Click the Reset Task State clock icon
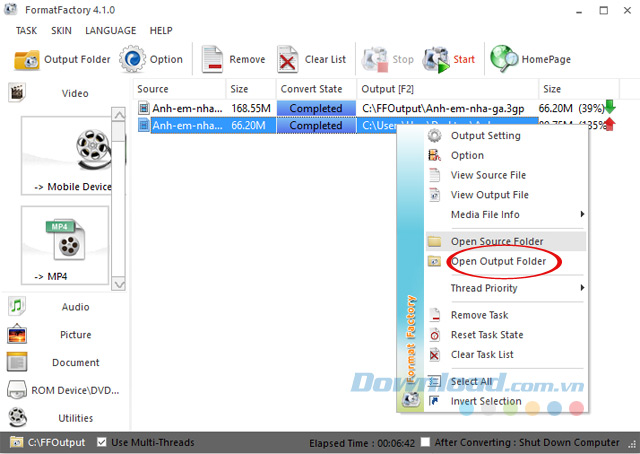Viewport: 640px width, 454px height. pos(435,335)
